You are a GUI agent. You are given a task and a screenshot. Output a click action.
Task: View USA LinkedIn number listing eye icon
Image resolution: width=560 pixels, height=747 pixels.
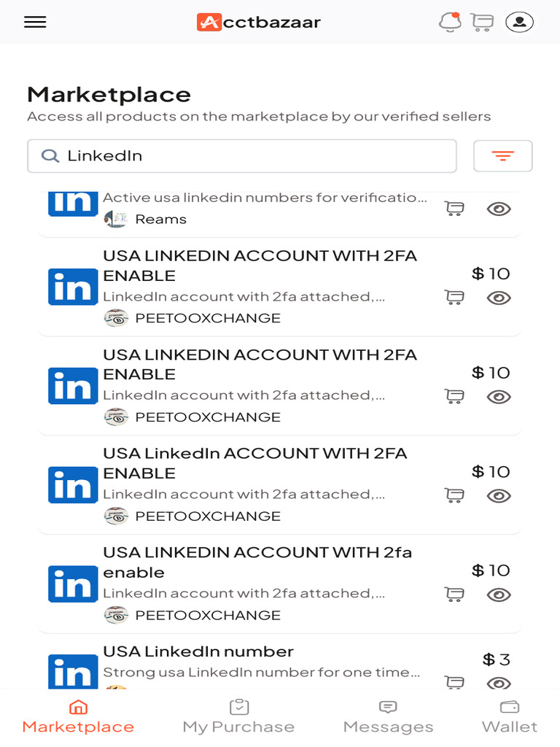coord(499,683)
